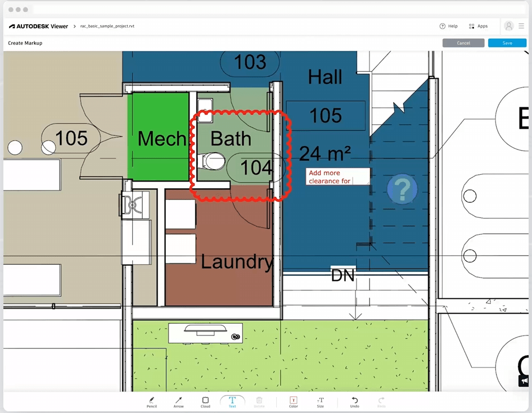Save the markup
Image resolution: width=532 pixels, height=413 pixels.
click(507, 43)
